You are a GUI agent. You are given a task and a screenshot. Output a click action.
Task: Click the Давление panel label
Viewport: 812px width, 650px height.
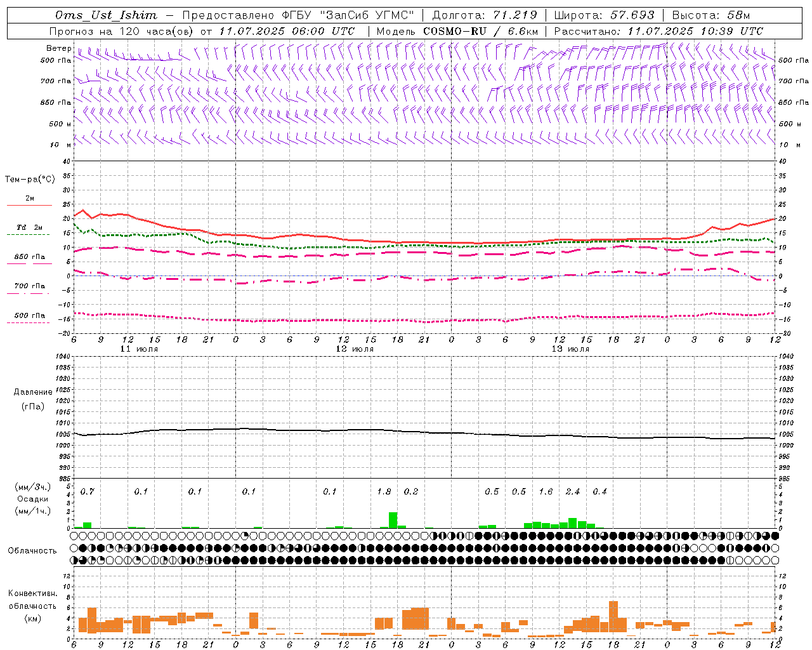tap(33, 392)
